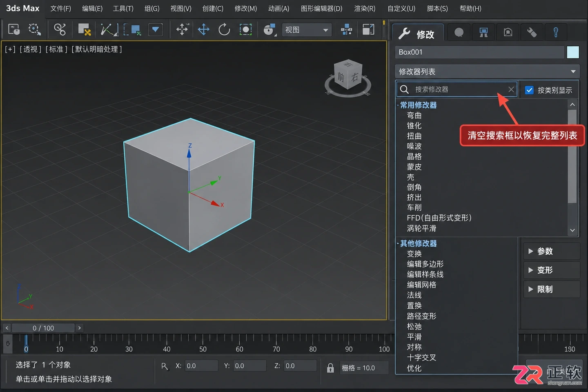This screenshot has height=392, width=588.
Task: Click the selection filter icon with yellow X
Action: 84,29
